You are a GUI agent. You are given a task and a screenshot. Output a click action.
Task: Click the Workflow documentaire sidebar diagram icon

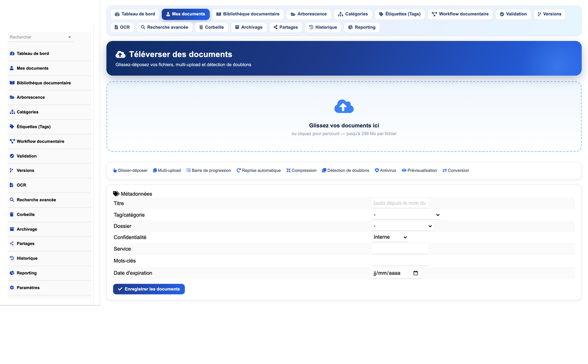[12, 142]
